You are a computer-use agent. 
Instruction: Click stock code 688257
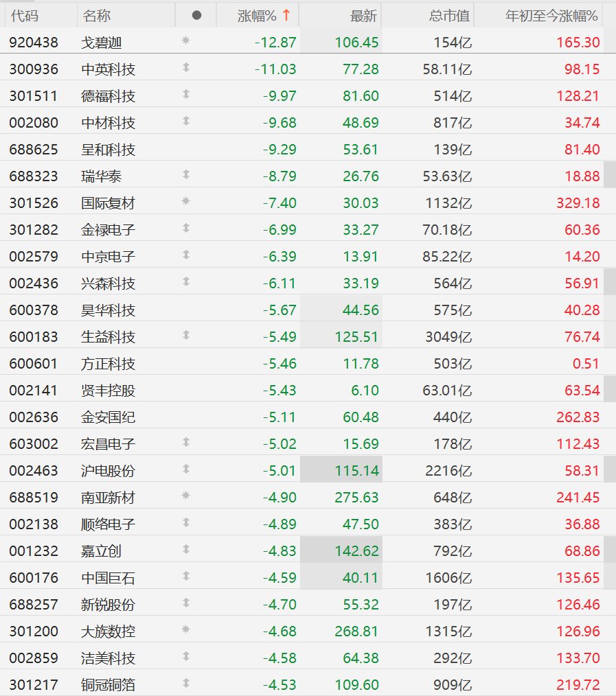(x=34, y=604)
